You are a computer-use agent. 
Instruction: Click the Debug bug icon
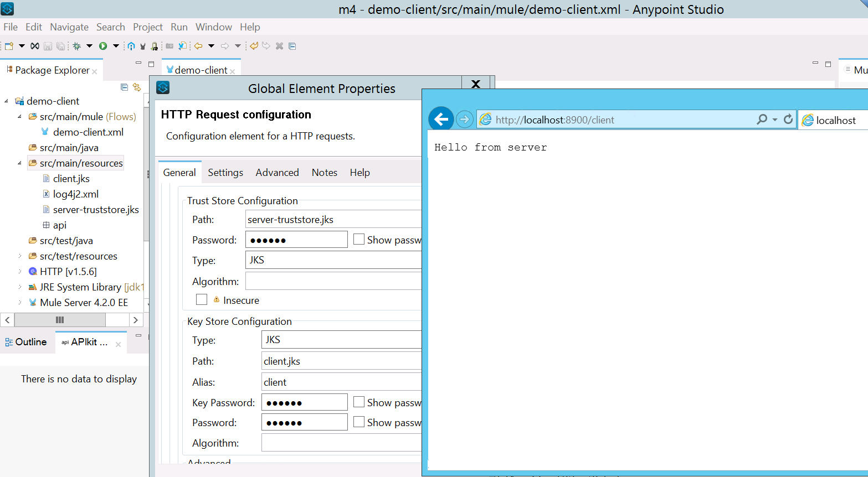point(77,46)
